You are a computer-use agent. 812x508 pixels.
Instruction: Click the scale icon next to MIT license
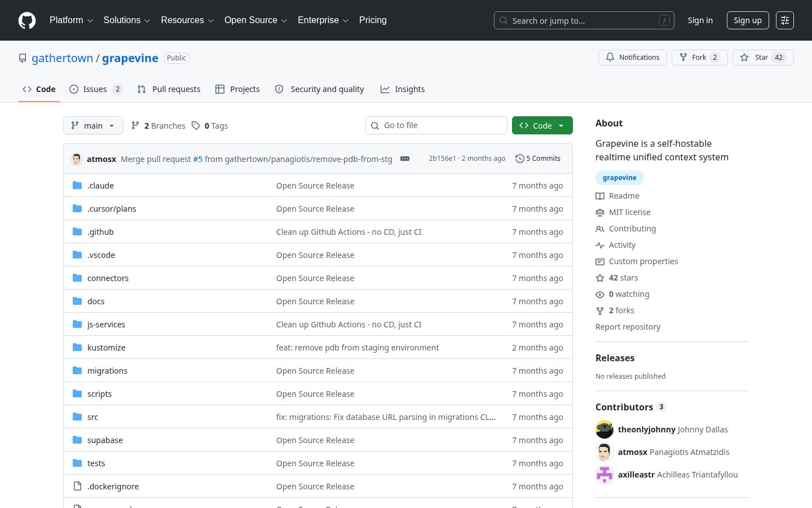600,212
